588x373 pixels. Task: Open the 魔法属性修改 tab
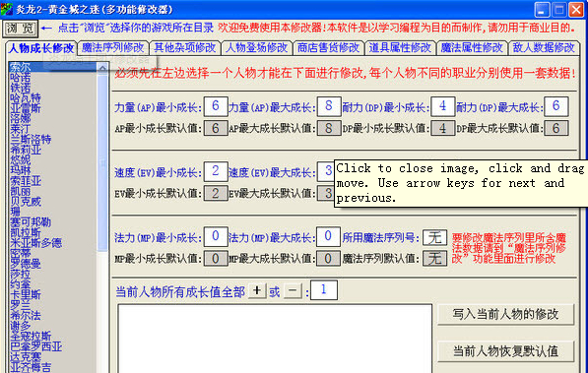click(x=472, y=48)
